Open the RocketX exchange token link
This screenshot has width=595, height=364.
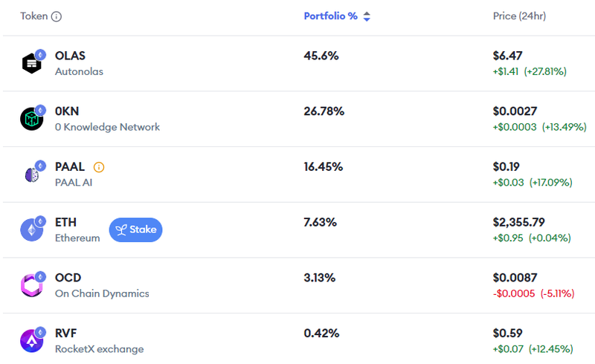pos(99,349)
